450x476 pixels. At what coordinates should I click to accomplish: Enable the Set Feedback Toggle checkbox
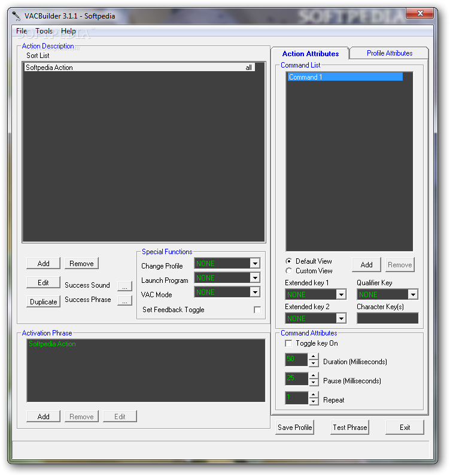click(x=257, y=310)
